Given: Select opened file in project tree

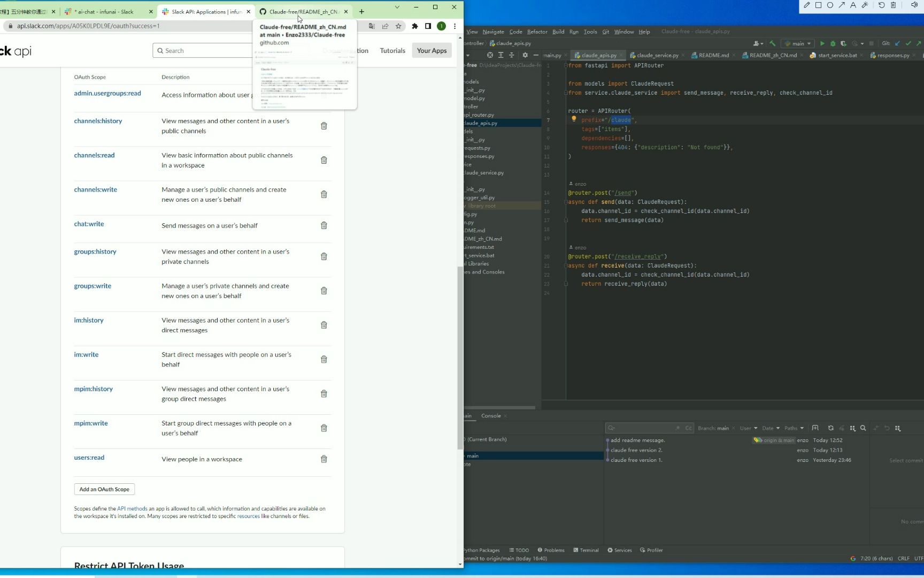Looking at the screenshot, I should (x=490, y=55).
